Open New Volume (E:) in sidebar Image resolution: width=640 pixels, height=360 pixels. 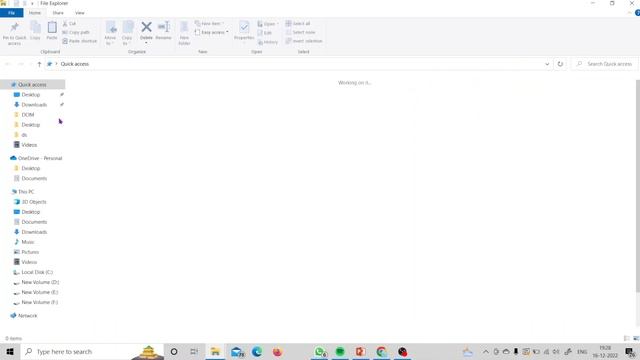pyautogui.click(x=40, y=292)
